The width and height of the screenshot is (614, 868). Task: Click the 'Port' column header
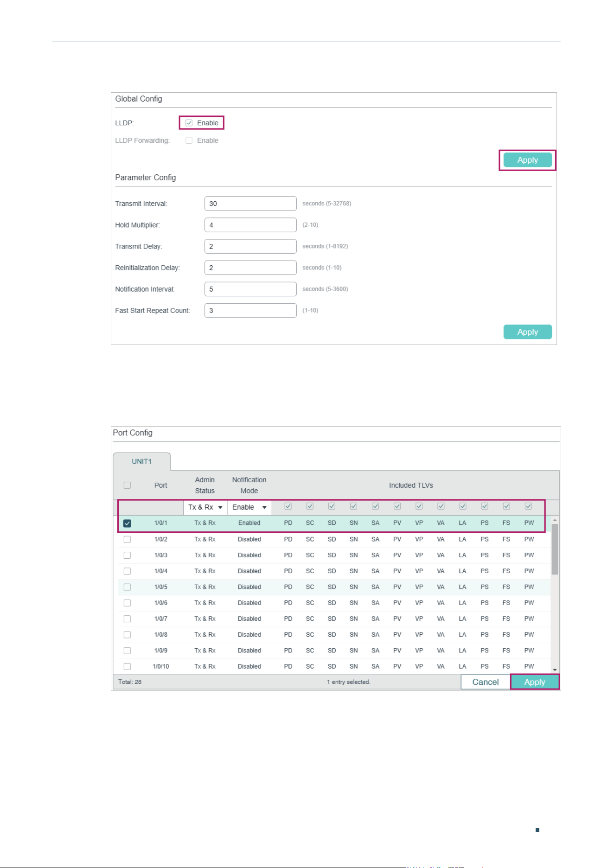tap(160, 485)
